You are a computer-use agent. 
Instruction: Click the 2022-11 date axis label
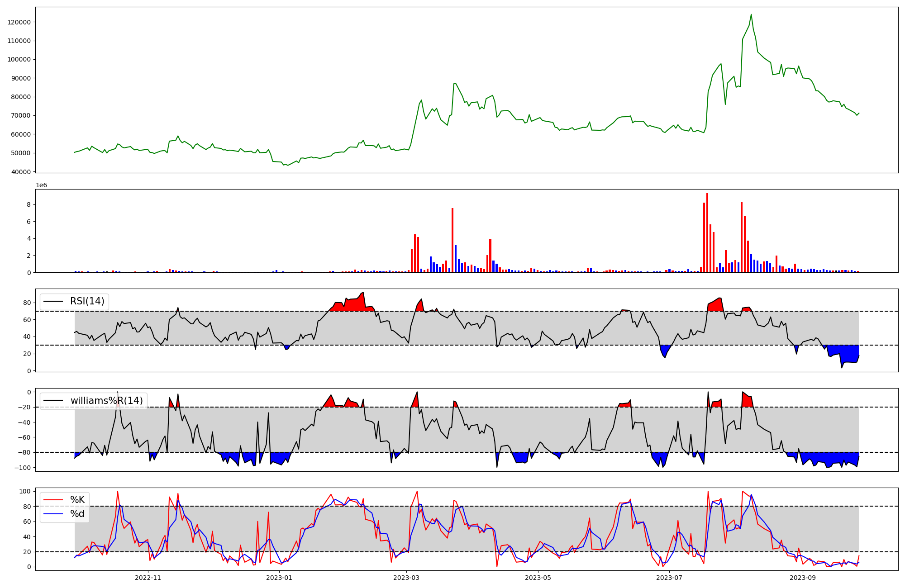click(x=148, y=578)
